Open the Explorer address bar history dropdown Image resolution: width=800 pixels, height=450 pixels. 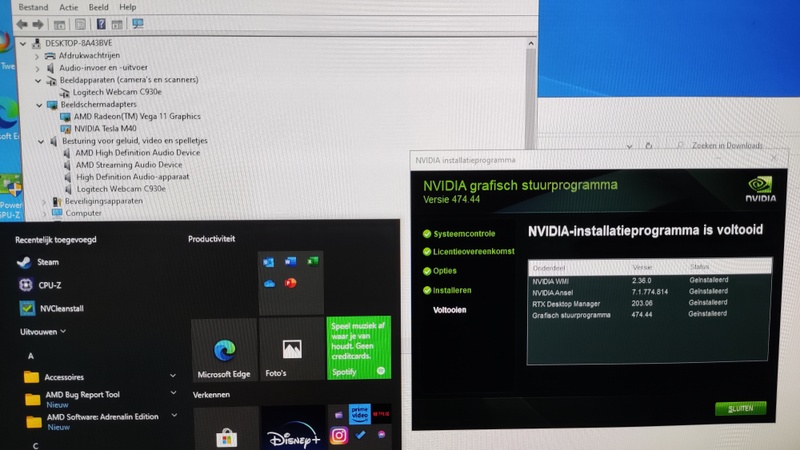coord(629,146)
